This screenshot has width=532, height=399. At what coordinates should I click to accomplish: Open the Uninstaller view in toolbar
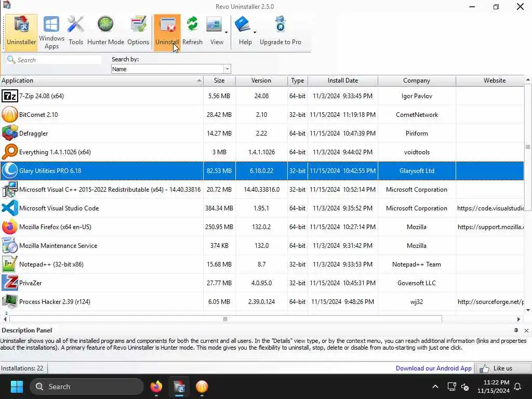click(21, 32)
